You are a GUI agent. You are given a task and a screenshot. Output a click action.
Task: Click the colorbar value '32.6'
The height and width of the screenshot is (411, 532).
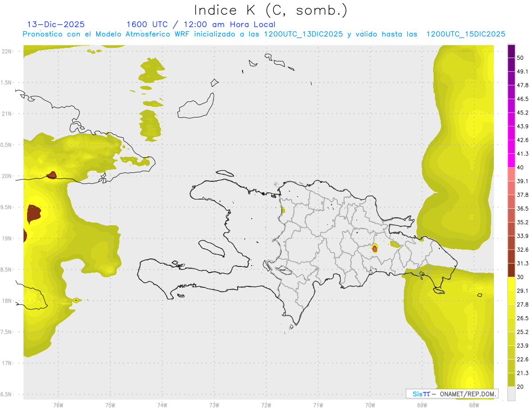[523, 250]
